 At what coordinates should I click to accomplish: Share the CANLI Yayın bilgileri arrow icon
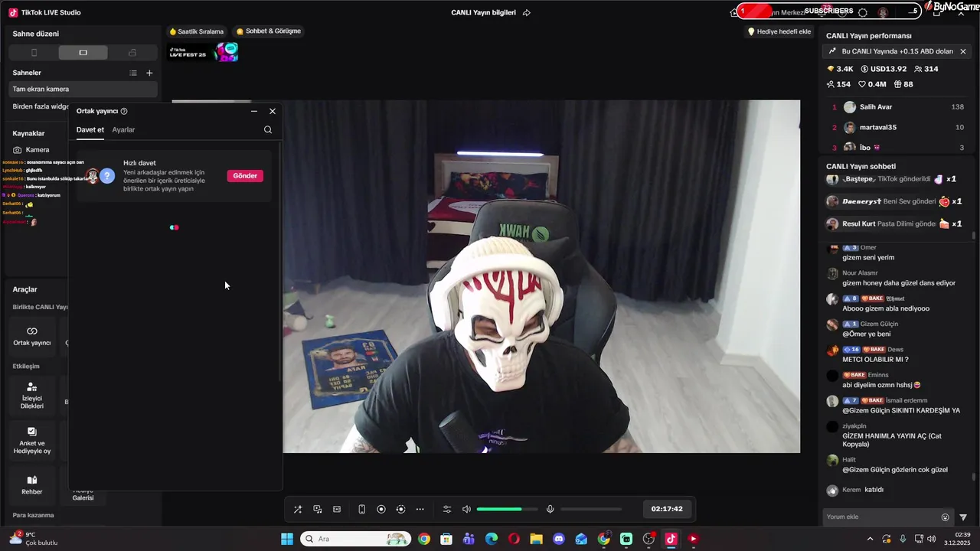526,12
